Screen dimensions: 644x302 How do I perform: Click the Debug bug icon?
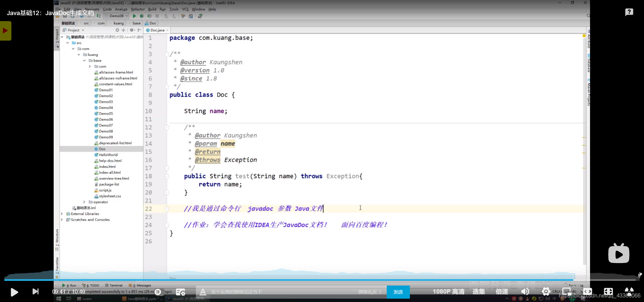click(x=142, y=16)
